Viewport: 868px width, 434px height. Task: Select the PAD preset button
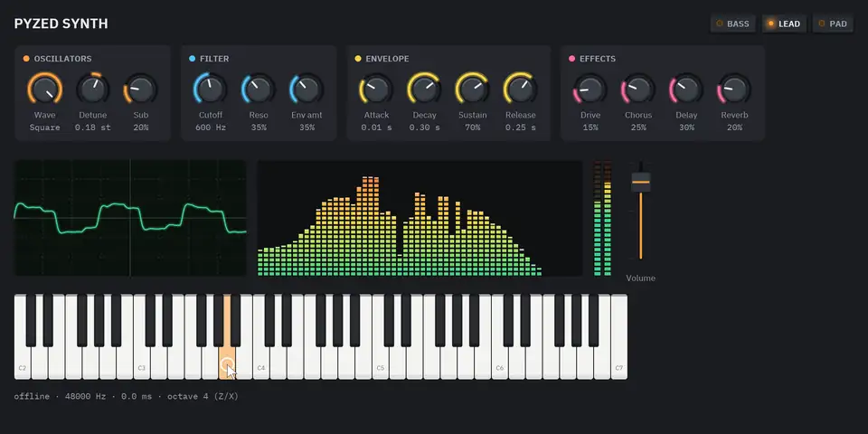click(x=833, y=24)
